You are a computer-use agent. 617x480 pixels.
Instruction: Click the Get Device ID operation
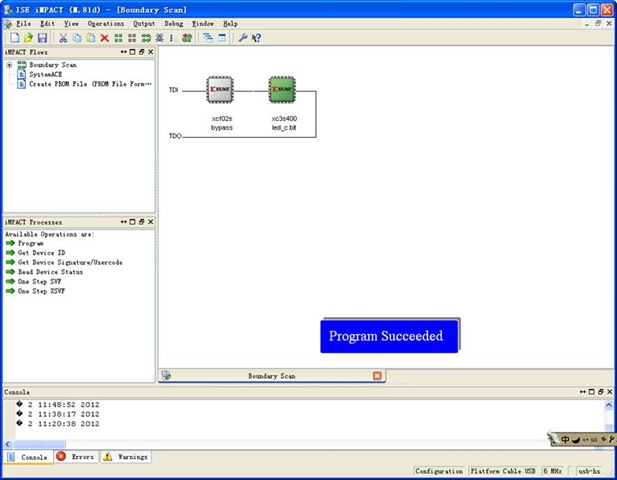click(43, 253)
